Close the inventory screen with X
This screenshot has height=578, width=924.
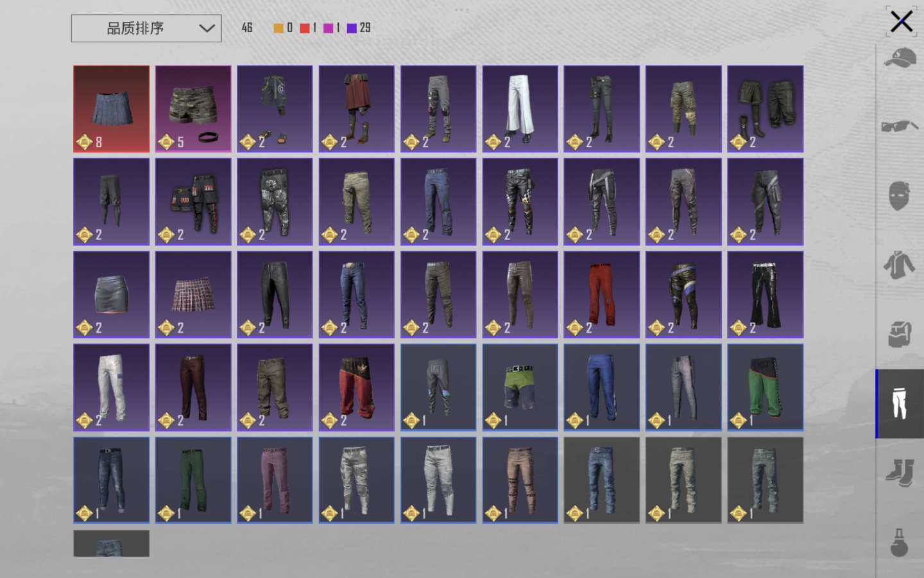[x=902, y=22]
